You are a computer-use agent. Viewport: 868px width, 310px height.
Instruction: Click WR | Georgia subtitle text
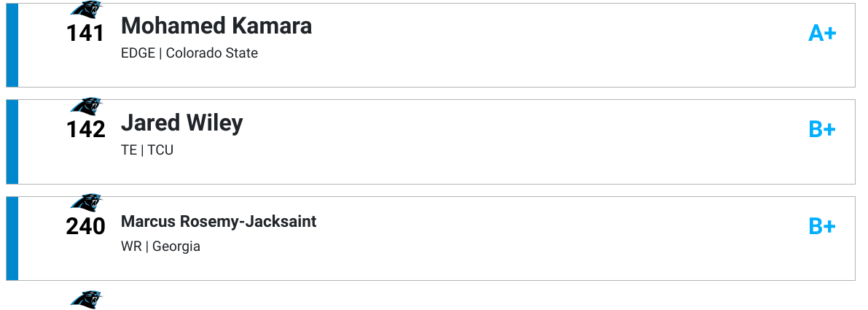[x=160, y=247]
